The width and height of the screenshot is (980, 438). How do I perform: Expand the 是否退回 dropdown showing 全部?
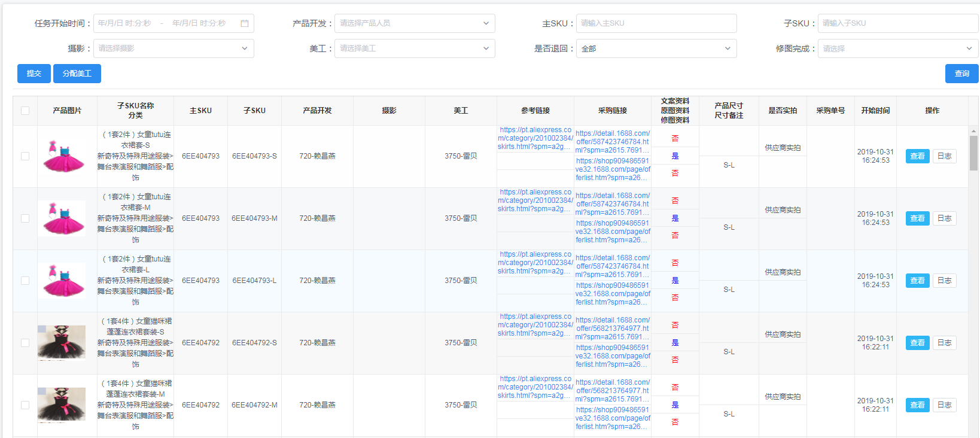(x=656, y=48)
